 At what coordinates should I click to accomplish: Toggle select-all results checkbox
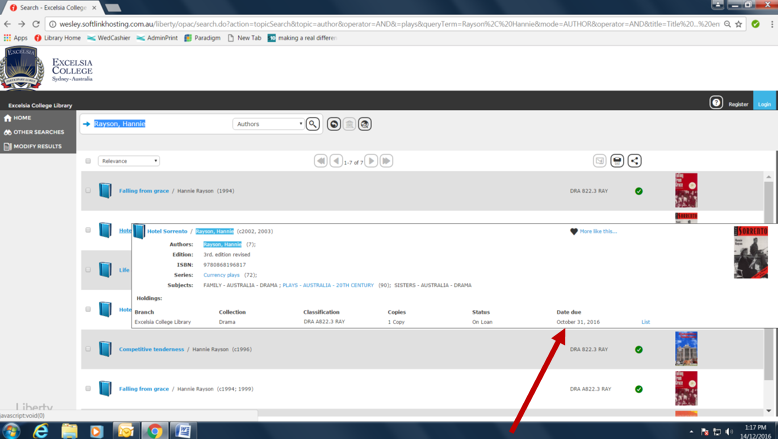(88, 161)
